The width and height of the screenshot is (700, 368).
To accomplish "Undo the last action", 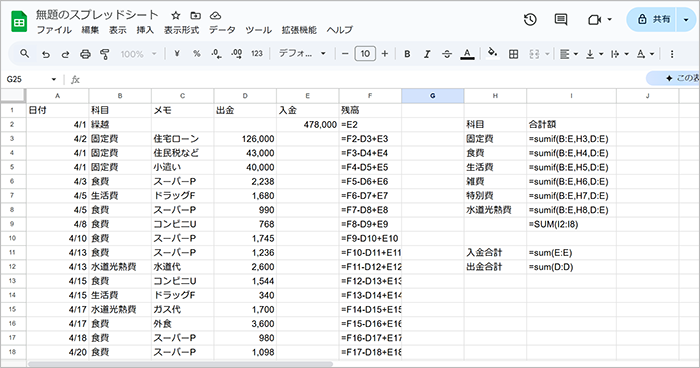I will pos(46,54).
